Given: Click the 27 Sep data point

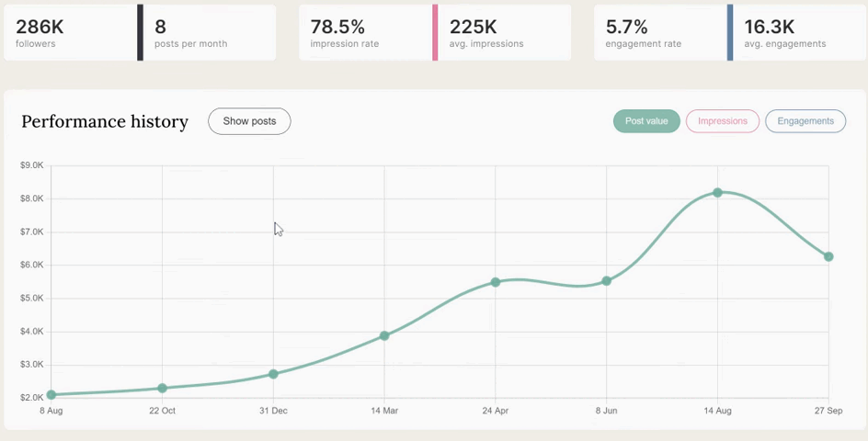Looking at the screenshot, I should pyautogui.click(x=828, y=257).
